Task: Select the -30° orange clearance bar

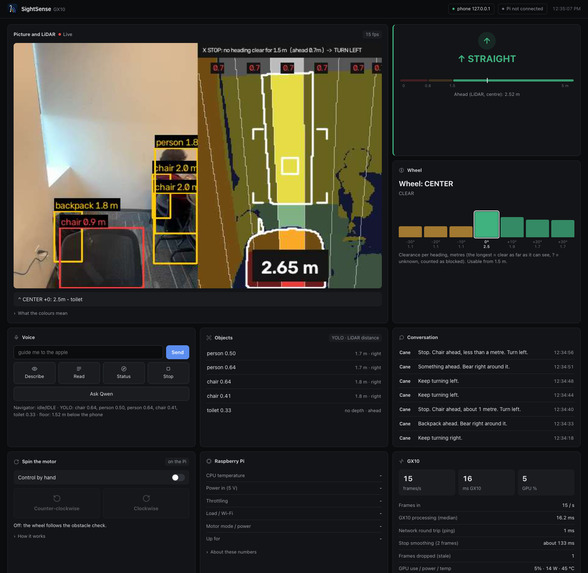Action: click(410, 231)
